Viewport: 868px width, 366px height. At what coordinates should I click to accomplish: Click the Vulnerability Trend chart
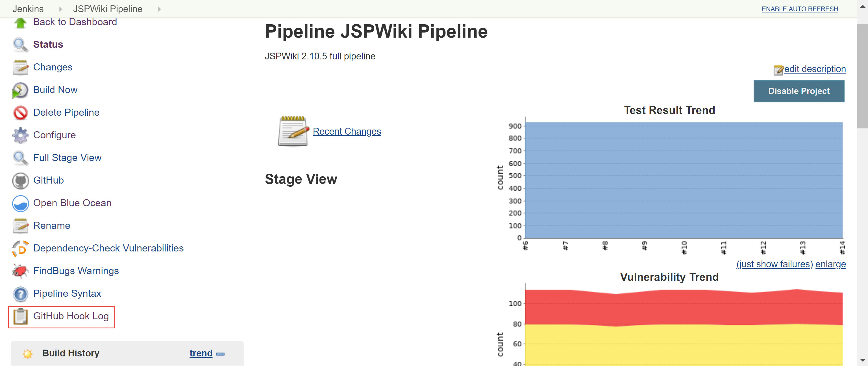[x=684, y=327]
